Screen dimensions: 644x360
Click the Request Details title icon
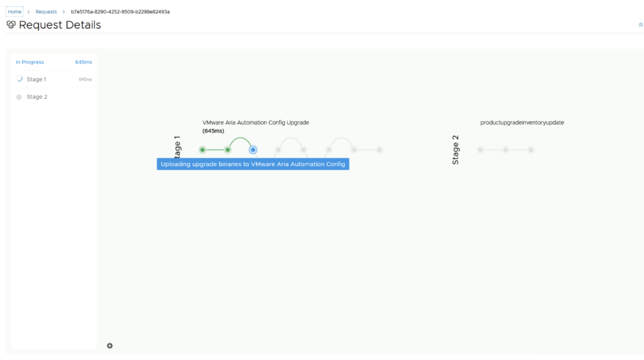click(x=11, y=25)
